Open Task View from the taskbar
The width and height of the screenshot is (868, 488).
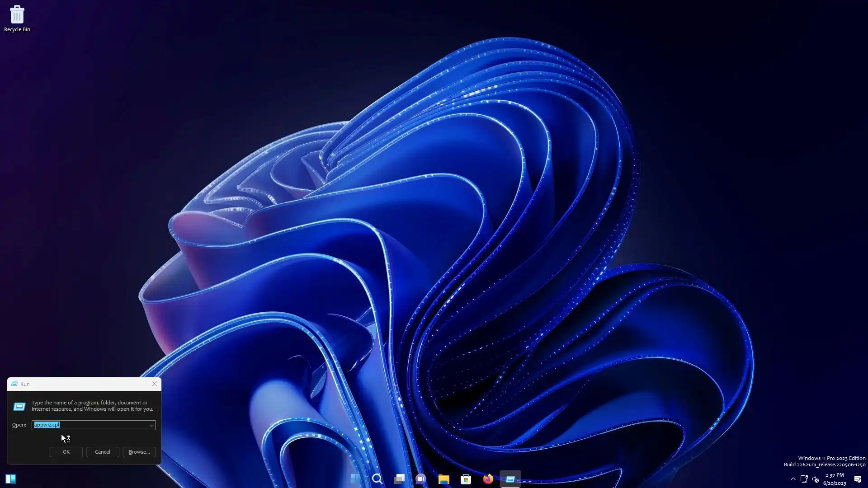[x=399, y=479]
